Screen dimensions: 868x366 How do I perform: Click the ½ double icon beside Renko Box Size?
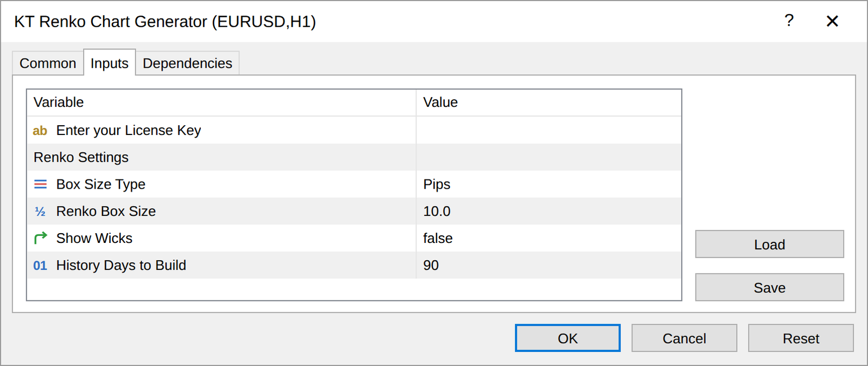click(x=40, y=211)
